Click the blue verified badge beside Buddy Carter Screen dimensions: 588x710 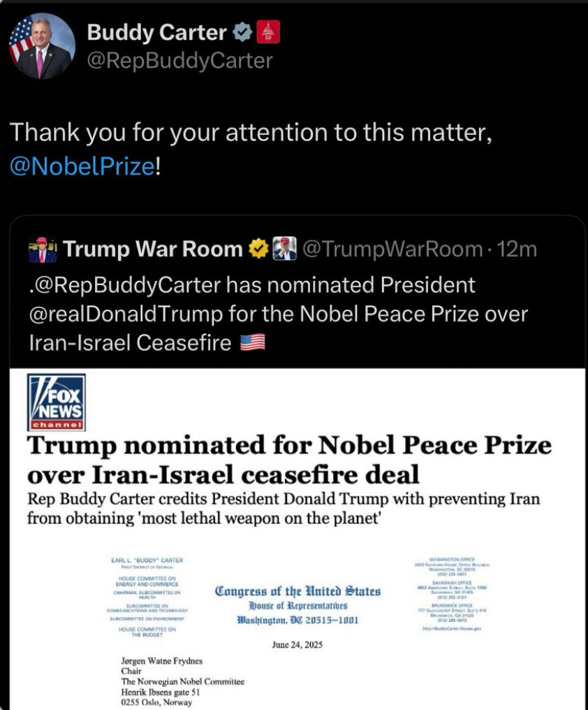point(242,32)
